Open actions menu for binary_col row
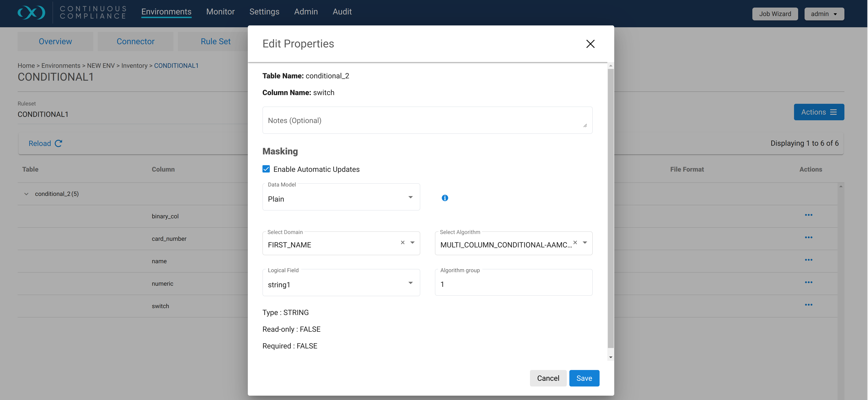 coord(808,215)
